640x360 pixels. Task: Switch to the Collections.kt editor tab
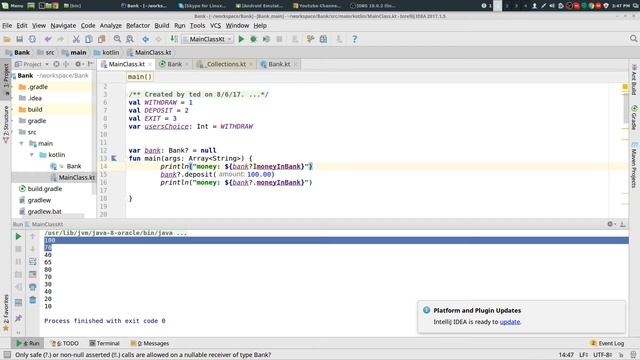[x=226, y=64]
